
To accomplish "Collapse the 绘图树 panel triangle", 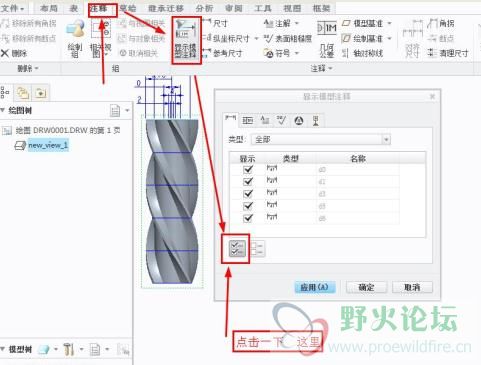I will tap(3, 110).
